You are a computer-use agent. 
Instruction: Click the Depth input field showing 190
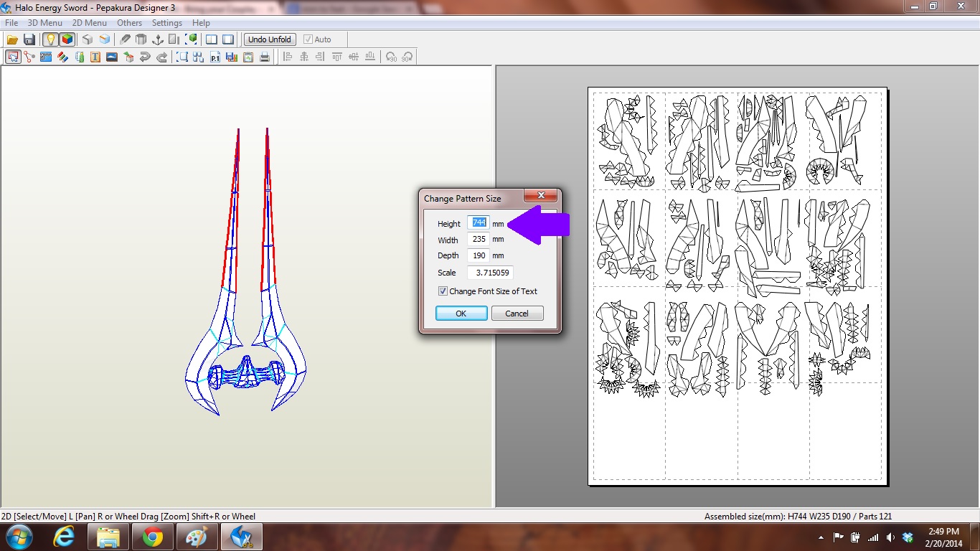tap(479, 255)
